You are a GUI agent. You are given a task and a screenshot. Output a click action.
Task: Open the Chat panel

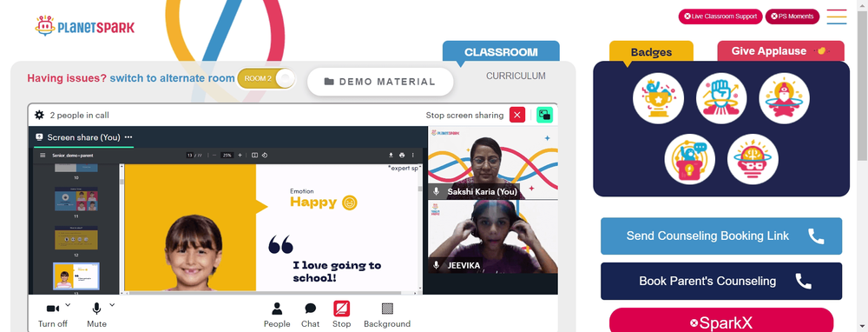pyautogui.click(x=311, y=315)
